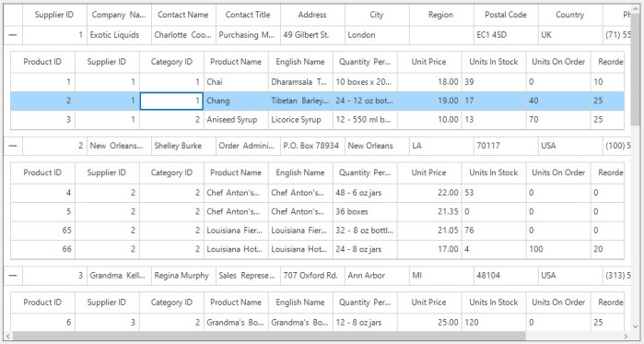This screenshot has width=644, height=344.
Task: Select the P.O. Box 78934 address cell
Action: (x=312, y=146)
